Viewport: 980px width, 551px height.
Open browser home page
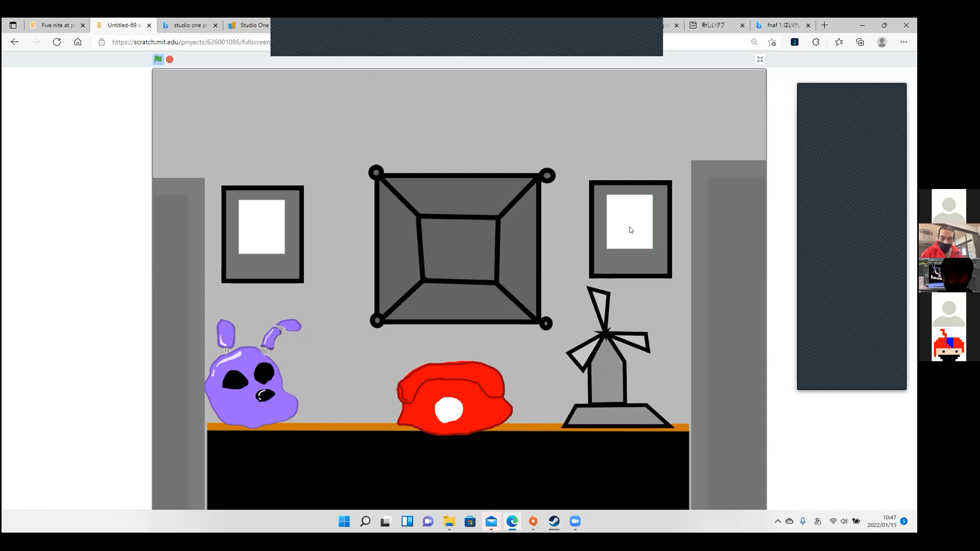[78, 42]
